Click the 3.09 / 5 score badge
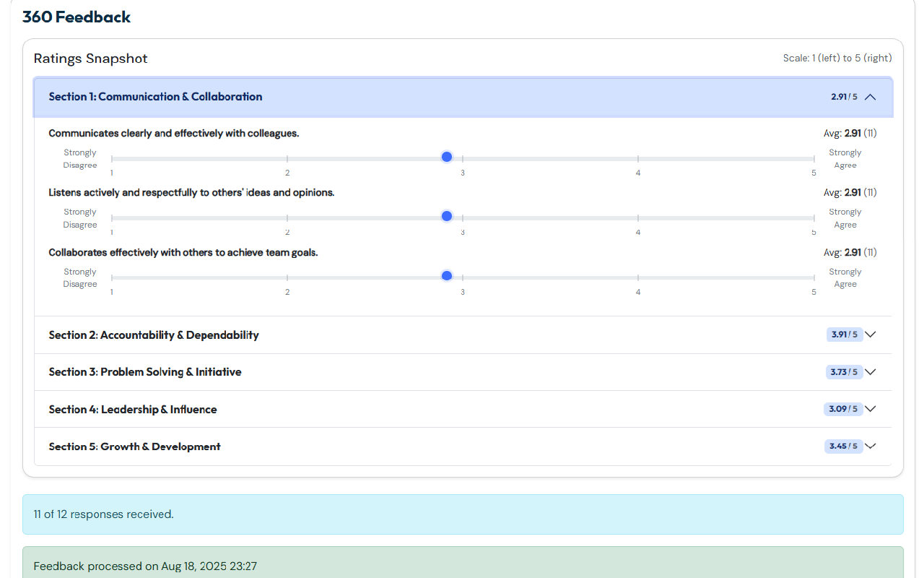924x578 pixels. [x=842, y=409]
